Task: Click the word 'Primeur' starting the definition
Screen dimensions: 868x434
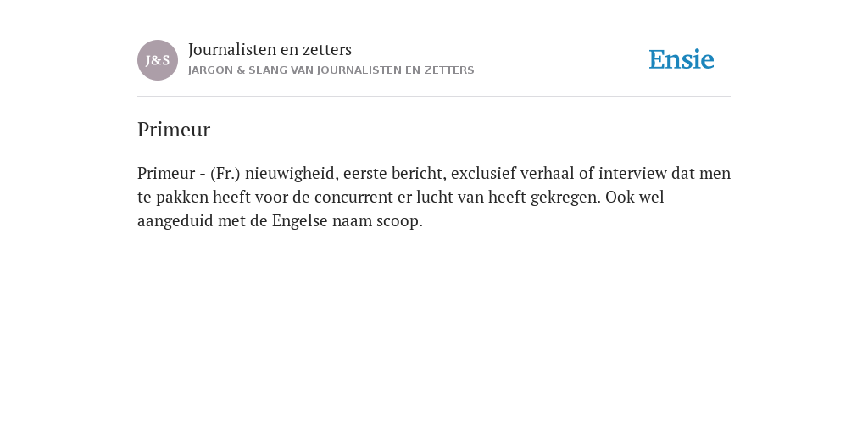Action: tap(166, 173)
